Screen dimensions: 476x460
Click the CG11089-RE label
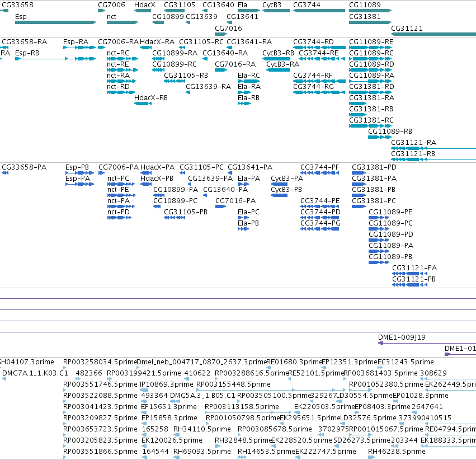tap(371, 42)
